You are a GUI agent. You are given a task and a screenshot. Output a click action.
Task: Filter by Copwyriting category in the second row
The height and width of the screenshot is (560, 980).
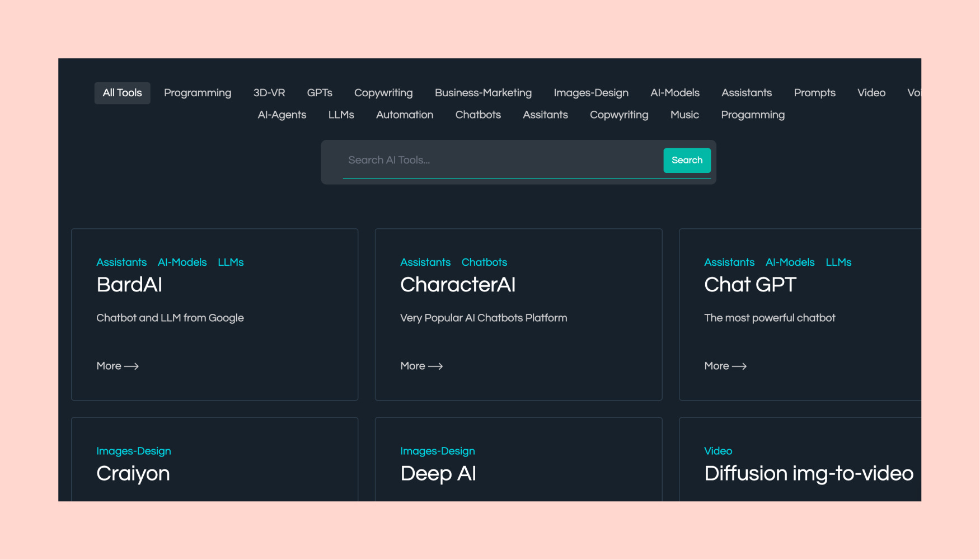pos(619,115)
